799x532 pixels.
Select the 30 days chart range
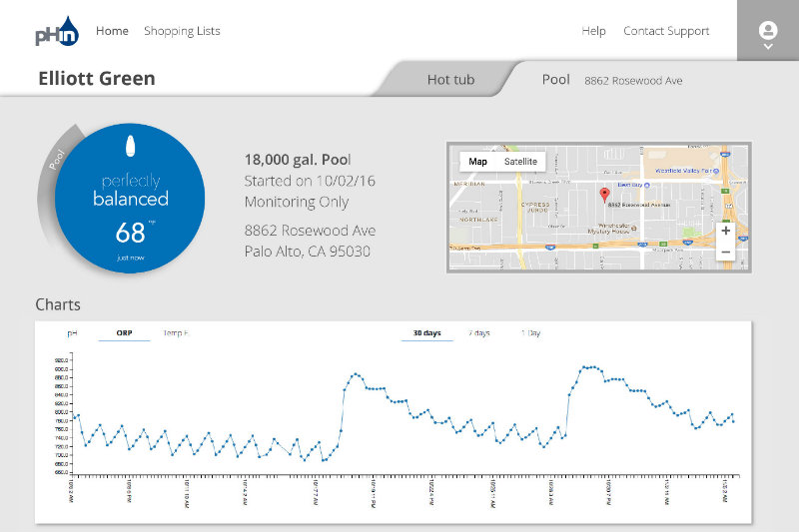426,333
